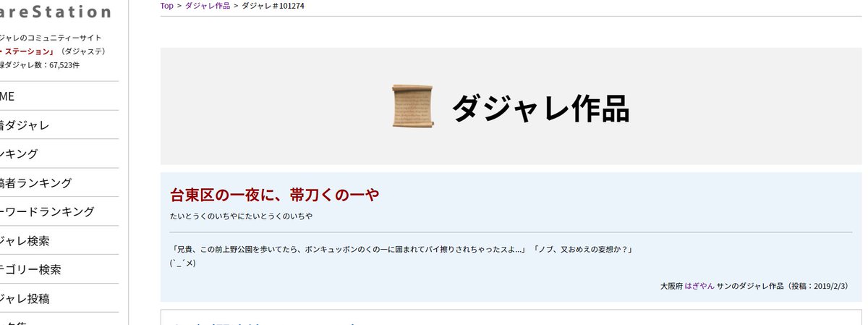The height and width of the screenshot is (325, 868).
Task: Choose カテゴリー検索 in the sidebar
Action: (x=59, y=270)
